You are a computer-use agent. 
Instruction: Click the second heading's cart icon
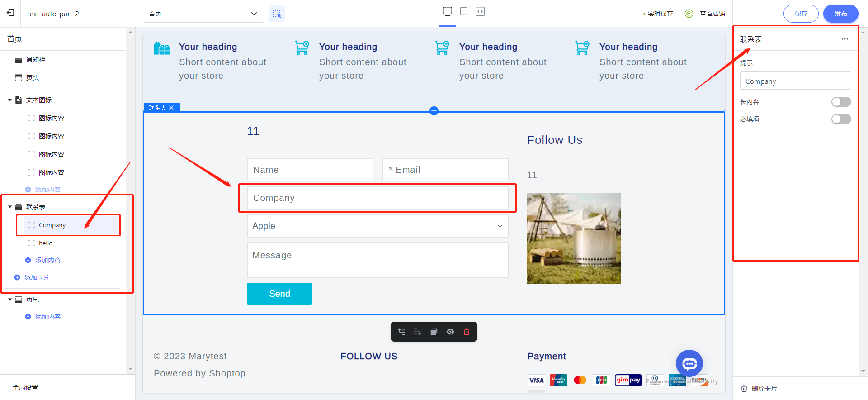click(302, 48)
